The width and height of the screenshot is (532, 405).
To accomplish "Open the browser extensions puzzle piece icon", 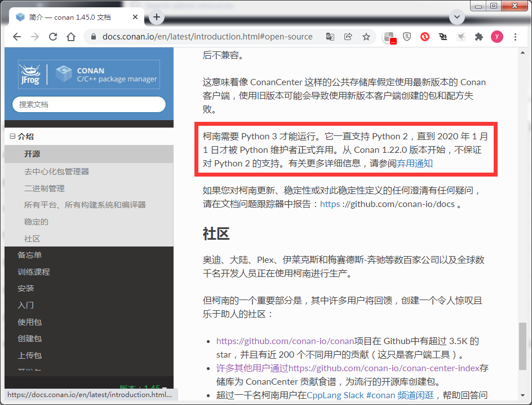I will pos(478,36).
